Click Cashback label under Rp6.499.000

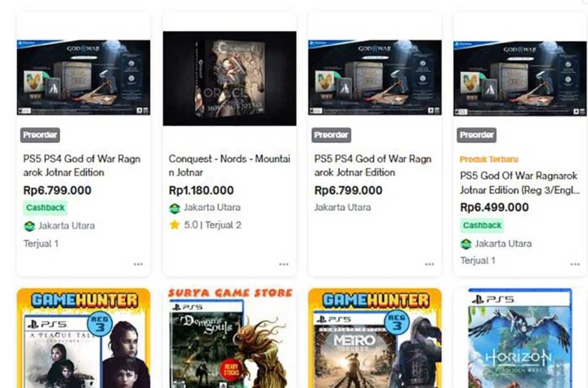tap(483, 225)
